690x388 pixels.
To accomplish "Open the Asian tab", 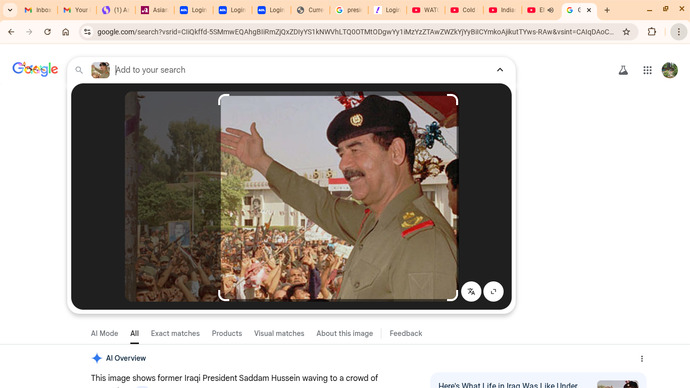I will [x=154, y=10].
